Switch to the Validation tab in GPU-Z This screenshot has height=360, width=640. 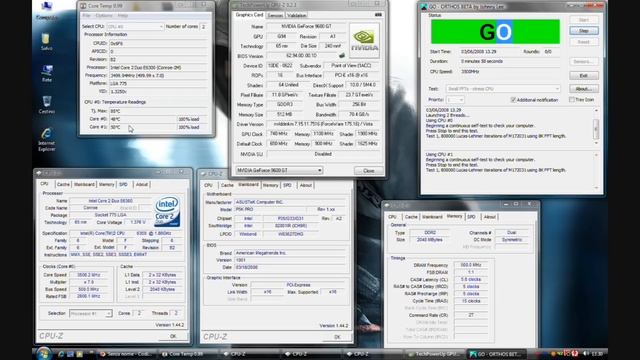pyautogui.click(x=297, y=15)
